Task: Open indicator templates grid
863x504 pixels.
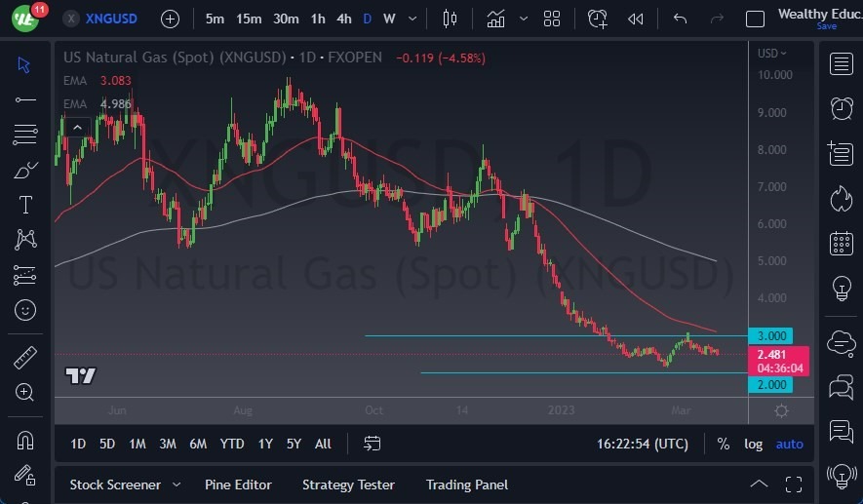Action: click(x=552, y=19)
